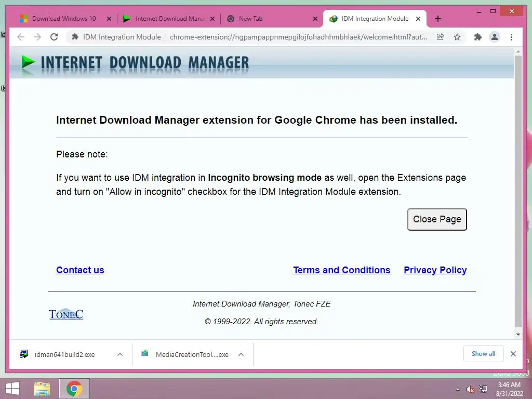Close the IDM Integration Module tab

pyautogui.click(x=418, y=19)
